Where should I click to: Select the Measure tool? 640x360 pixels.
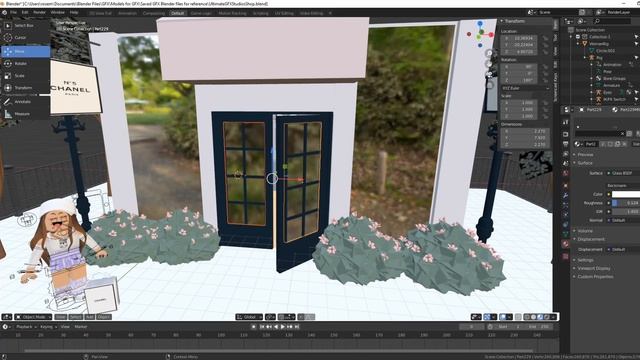click(x=25, y=114)
